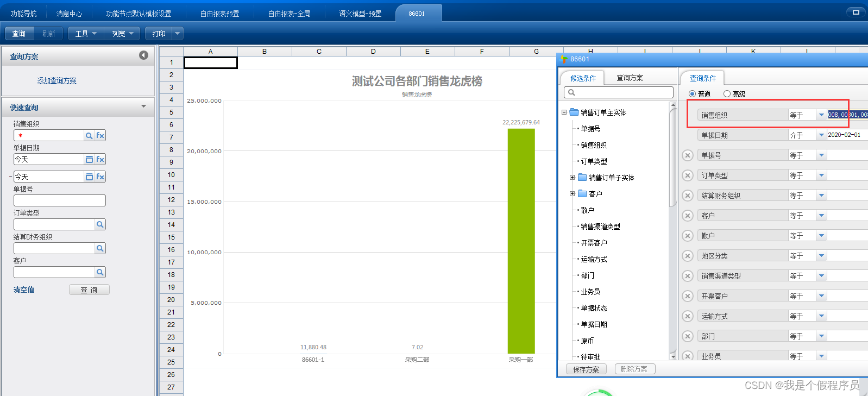The width and height of the screenshot is (868, 396).
Task: Click the 刷新 toolbar button
Action: coord(49,34)
